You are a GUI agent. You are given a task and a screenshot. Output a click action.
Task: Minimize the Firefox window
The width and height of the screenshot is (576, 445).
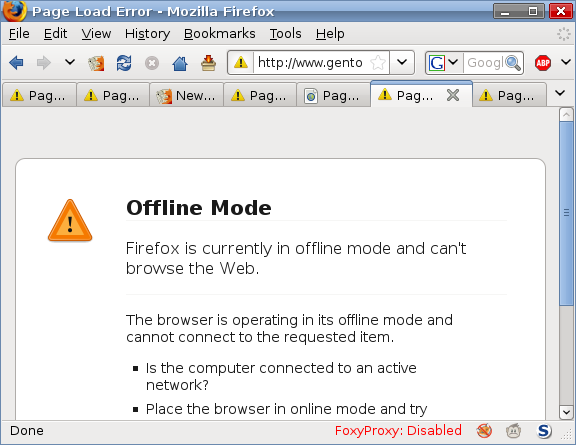[x=505, y=11]
